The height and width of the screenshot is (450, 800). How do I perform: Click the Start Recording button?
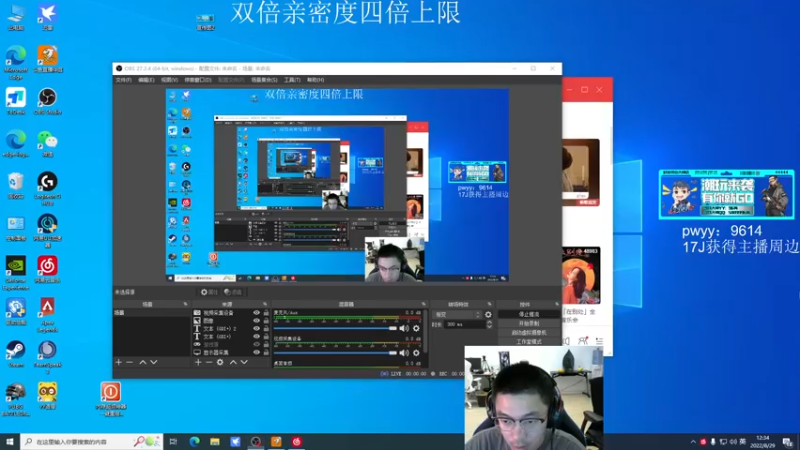(x=529, y=323)
